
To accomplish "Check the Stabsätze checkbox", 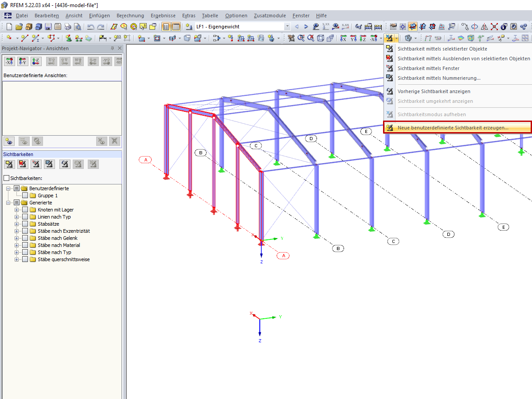I will (x=25, y=224).
